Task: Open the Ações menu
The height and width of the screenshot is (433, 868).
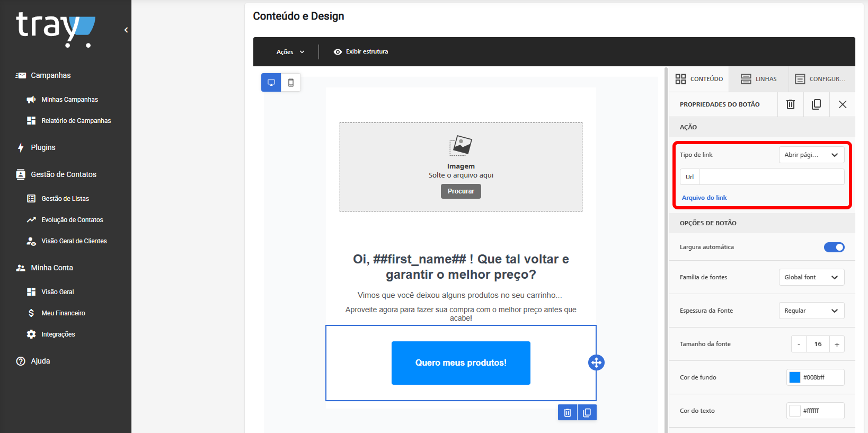Action: pyautogui.click(x=290, y=52)
